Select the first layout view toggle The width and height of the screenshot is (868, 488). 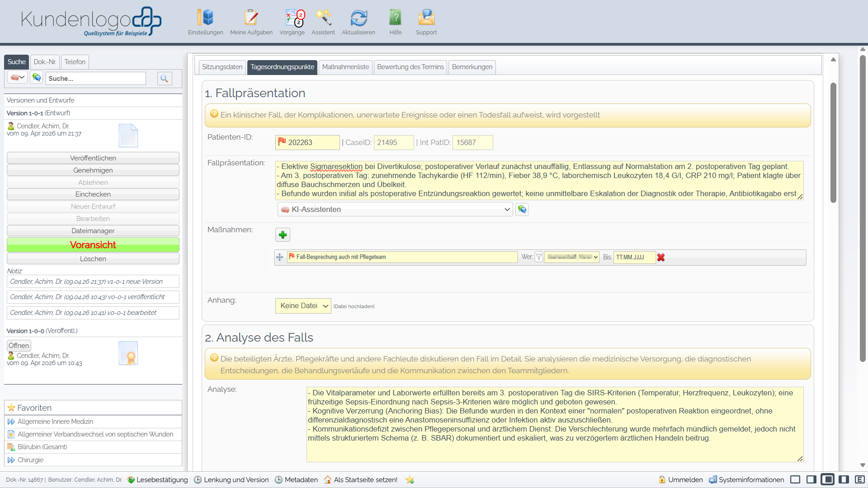pos(795,480)
